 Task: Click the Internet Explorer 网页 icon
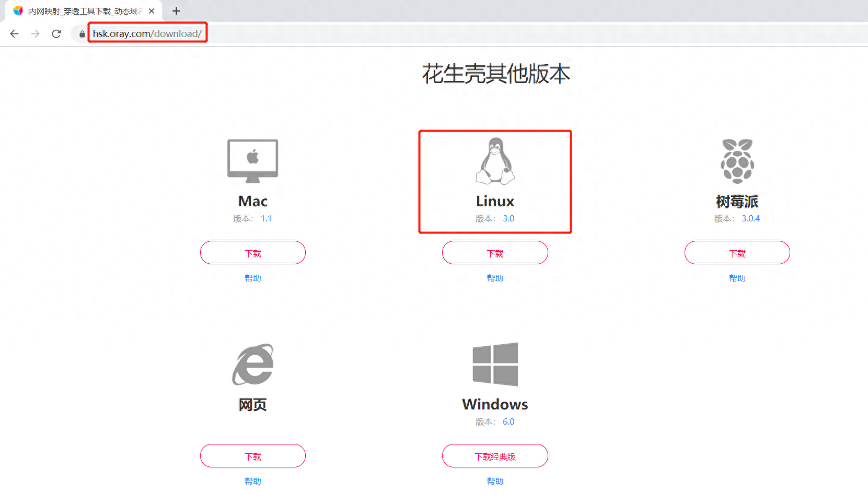(253, 364)
